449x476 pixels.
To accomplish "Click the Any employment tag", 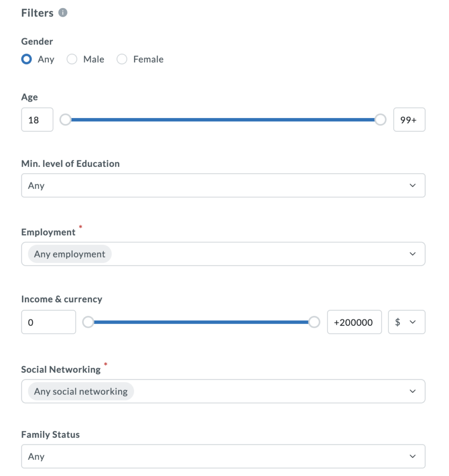I will (x=70, y=254).
